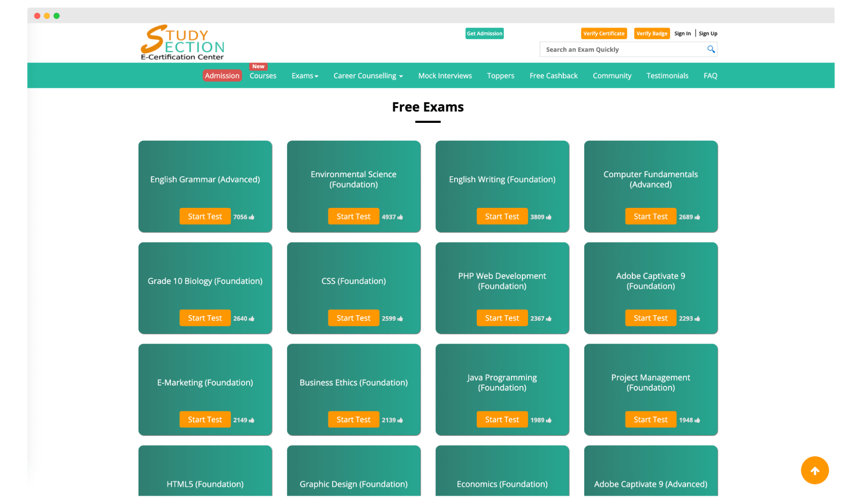Click the Free Exams heading
862x504 pixels.
[x=428, y=107]
